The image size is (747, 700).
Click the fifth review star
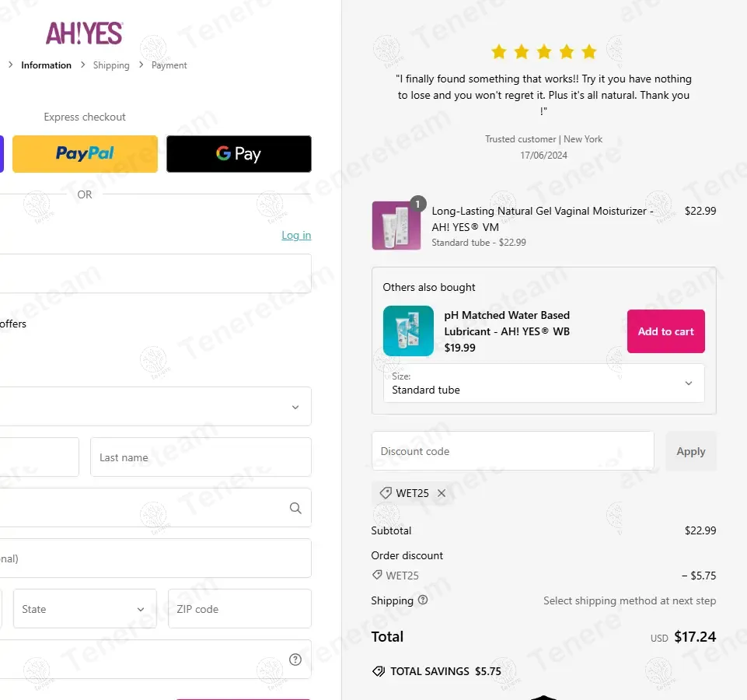[589, 51]
